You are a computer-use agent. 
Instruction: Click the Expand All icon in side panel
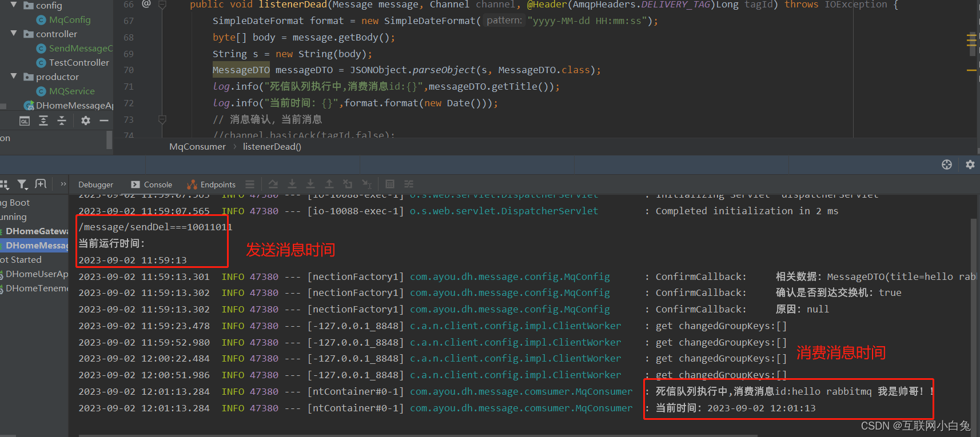point(43,121)
